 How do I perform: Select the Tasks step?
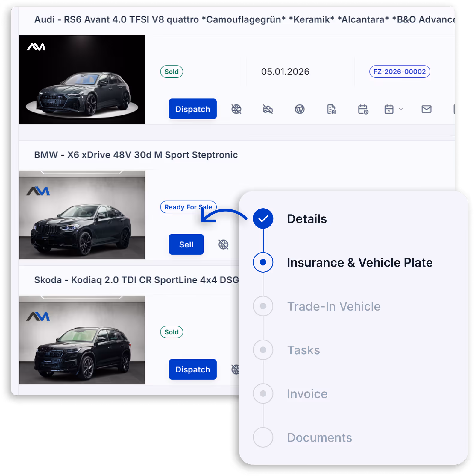(303, 350)
